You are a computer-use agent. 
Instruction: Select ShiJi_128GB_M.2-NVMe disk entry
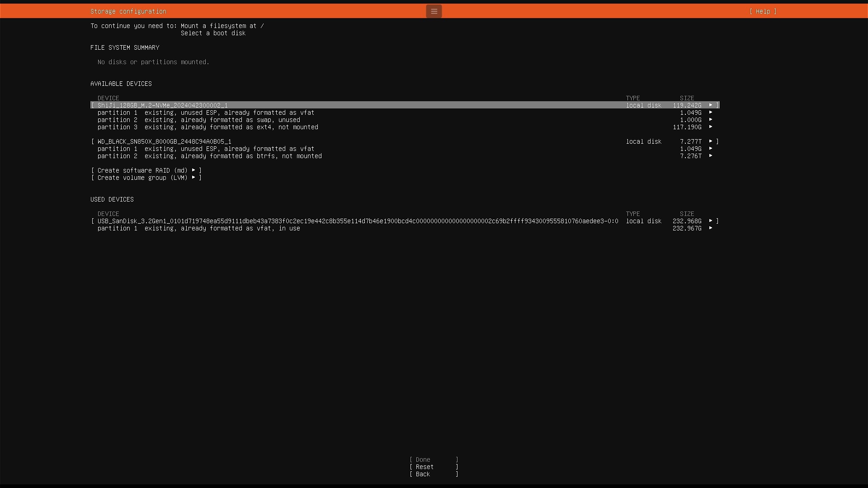point(163,105)
